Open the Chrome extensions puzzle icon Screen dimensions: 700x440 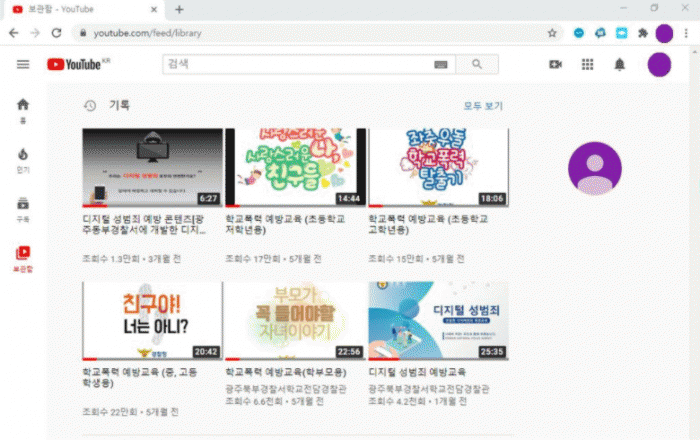click(x=643, y=33)
